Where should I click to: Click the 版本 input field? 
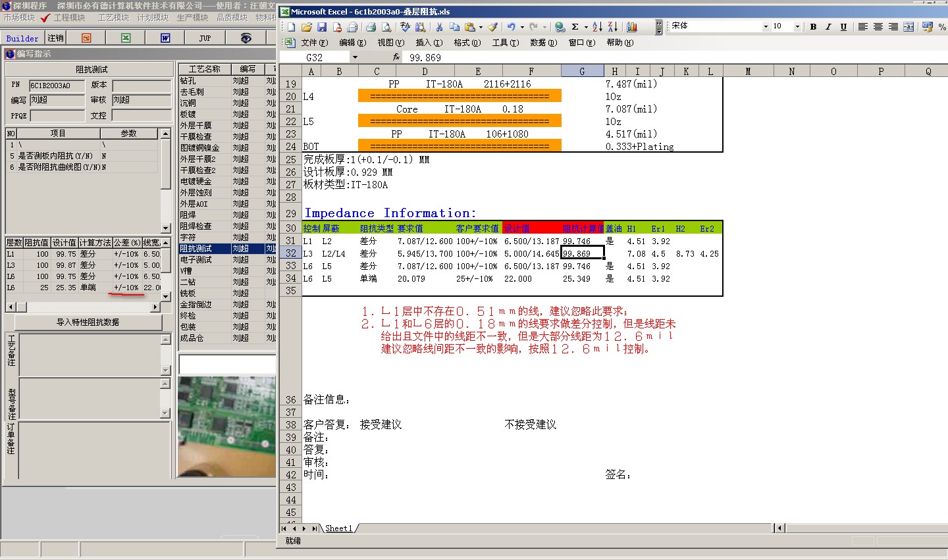(142, 86)
